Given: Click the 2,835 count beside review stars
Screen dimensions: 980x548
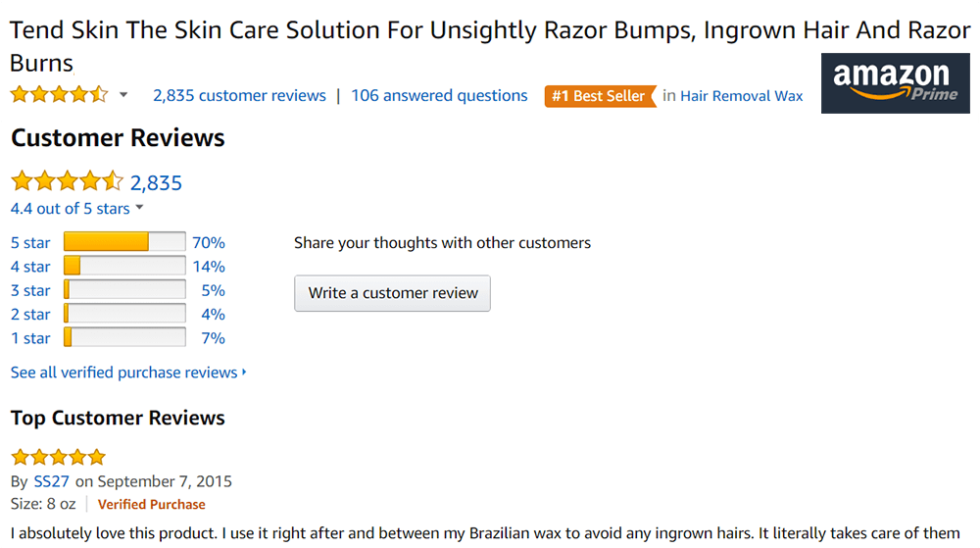Looking at the screenshot, I should [x=156, y=182].
